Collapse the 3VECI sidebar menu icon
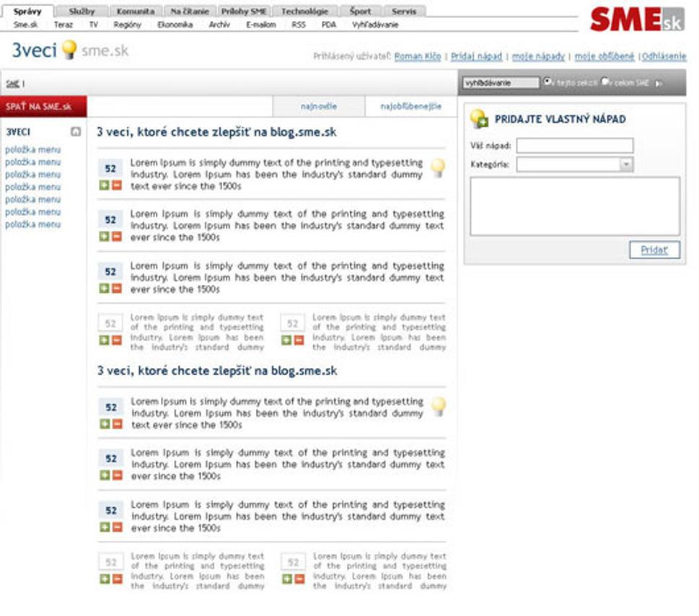This screenshot has width=699, height=616. point(76,131)
